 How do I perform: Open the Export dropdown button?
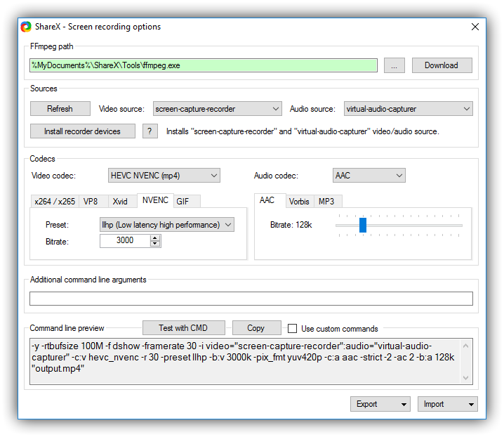(x=380, y=404)
